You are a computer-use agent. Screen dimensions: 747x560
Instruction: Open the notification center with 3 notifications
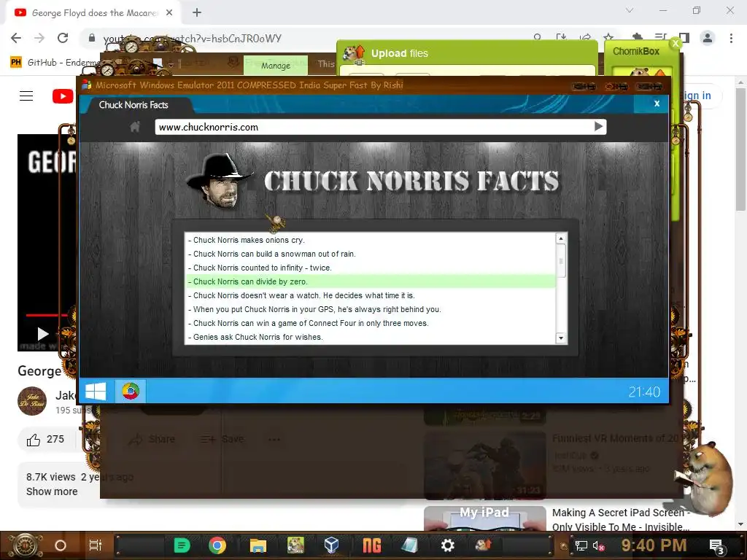716,545
